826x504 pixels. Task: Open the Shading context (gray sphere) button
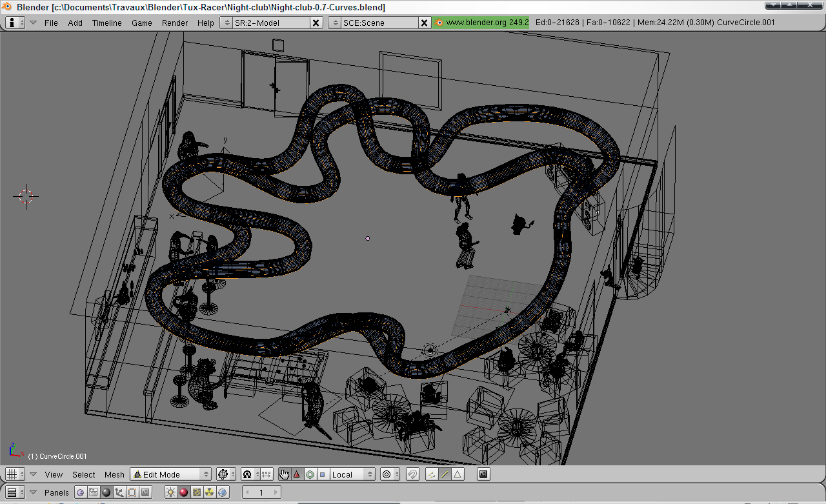pyautogui.click(x=106, y=492)
